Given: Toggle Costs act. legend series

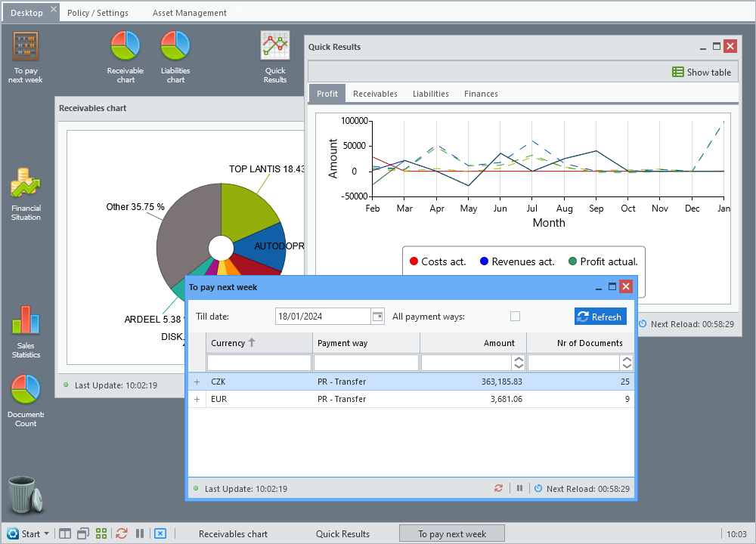Looking at the screenshot, I should click(437, 261).
